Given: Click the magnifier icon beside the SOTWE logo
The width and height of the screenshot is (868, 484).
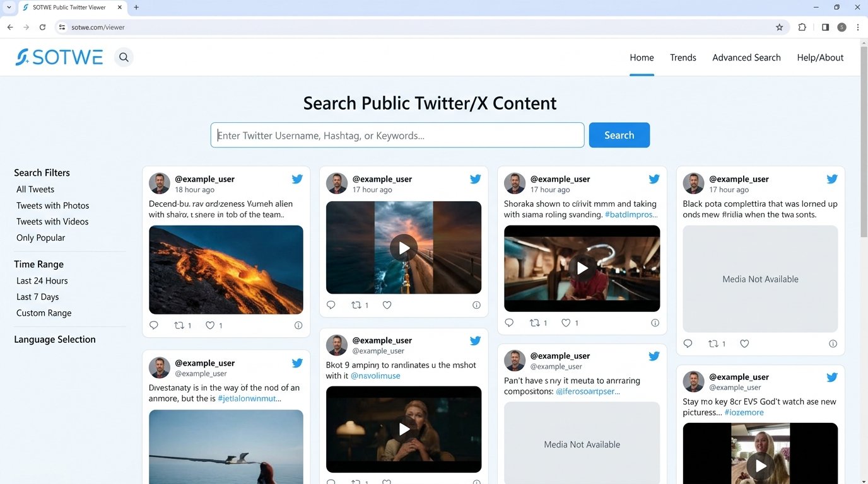Looking at the screenshot, I should click(x=124, y=57).
